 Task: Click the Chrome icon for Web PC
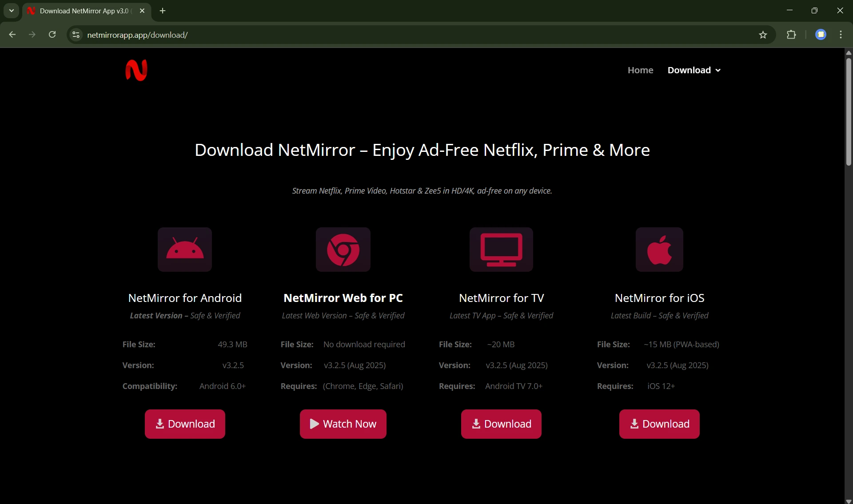(343, 250)
